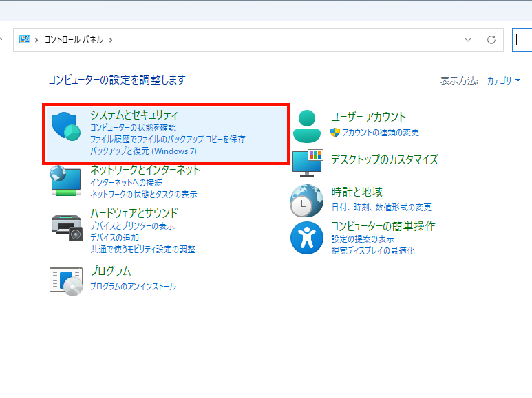The width and height of the screenshot is (532, 398).
Task: Open システムとセキュリティ category heading
Action: coord(134,115)
